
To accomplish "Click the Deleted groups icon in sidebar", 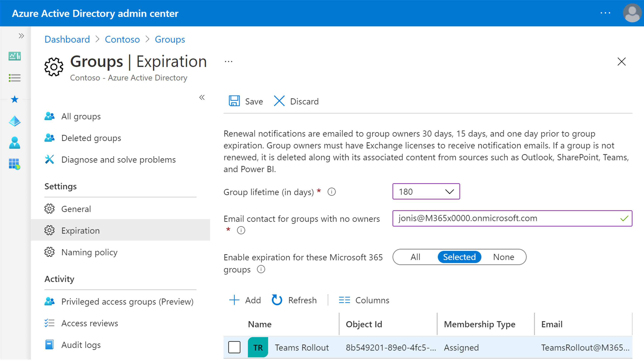I will [x=50, y=138].
